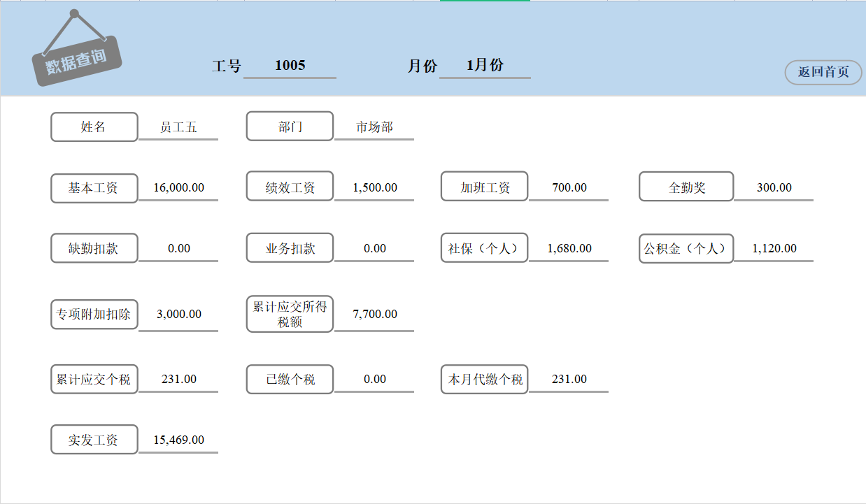Image resolution: width=866 pixels, height=504 pixels.
Task: Click the 专项附加扣除 field label
Action: tap(94, 315)
